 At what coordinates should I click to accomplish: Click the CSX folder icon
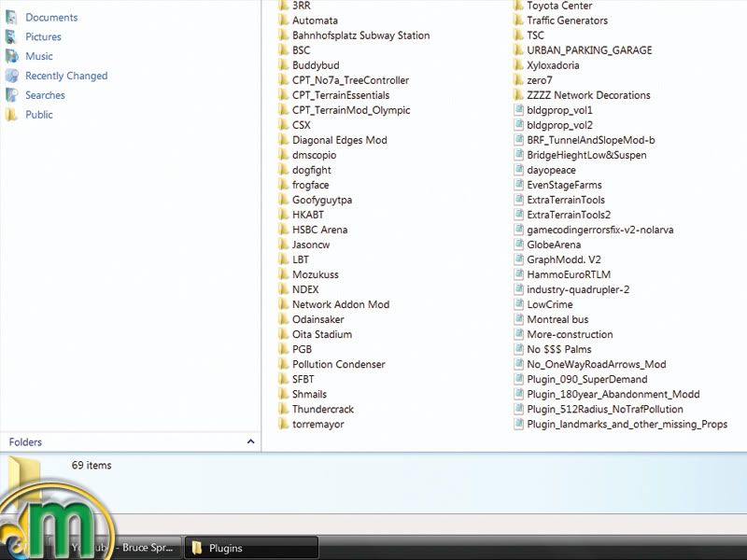[284, 125]
